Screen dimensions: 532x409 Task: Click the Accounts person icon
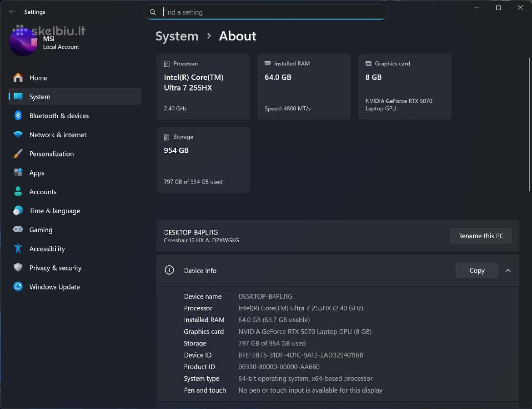coord(18,192)
